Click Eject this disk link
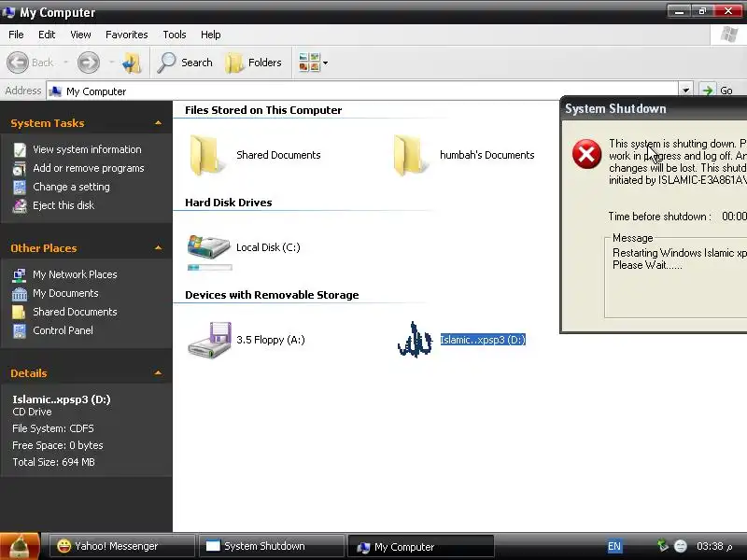Screen dimensions: 747x560 (63, 205)
